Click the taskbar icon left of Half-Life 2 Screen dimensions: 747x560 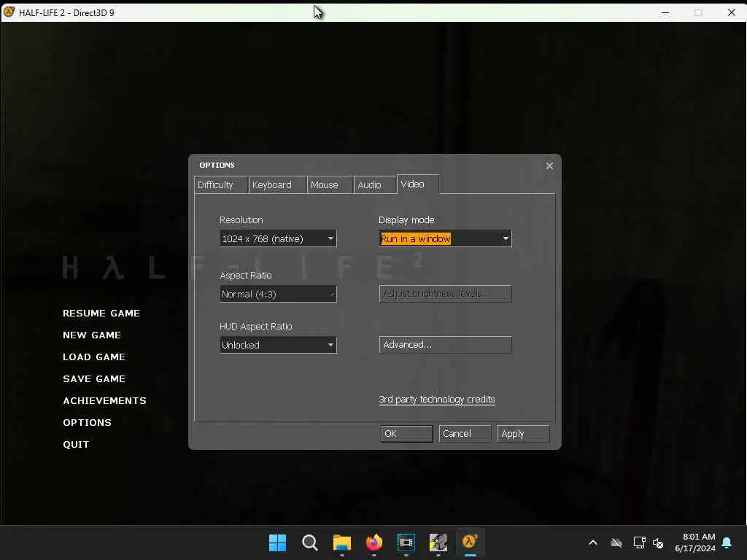[438, 542]
